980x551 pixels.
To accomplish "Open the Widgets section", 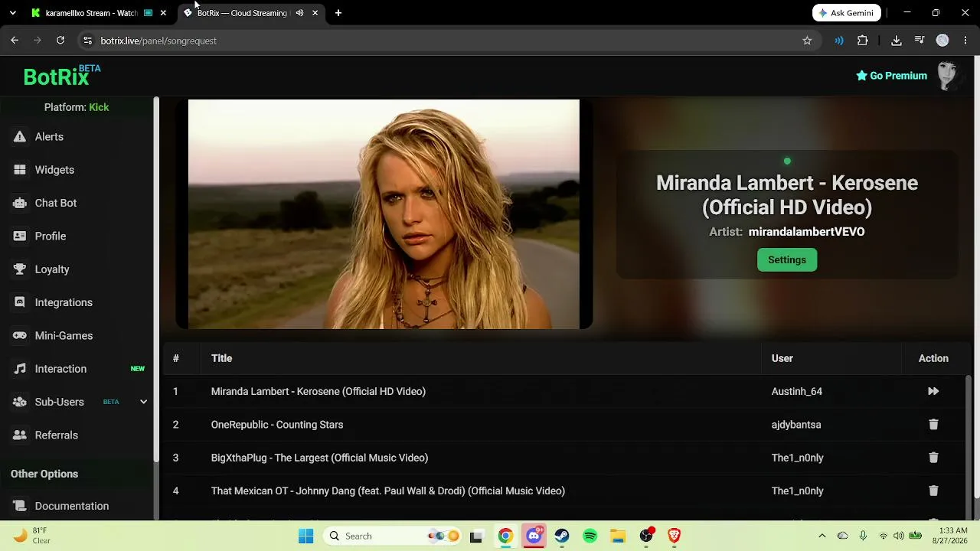I will coord(54,170).
